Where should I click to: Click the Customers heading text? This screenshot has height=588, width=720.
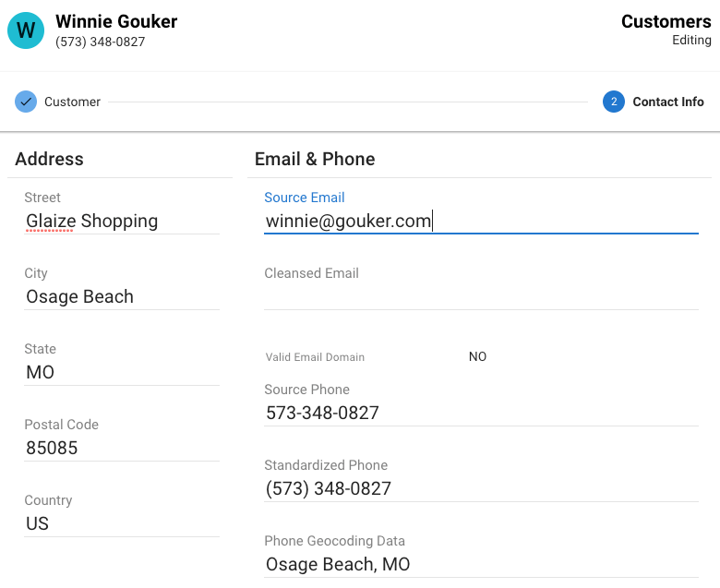666,21
